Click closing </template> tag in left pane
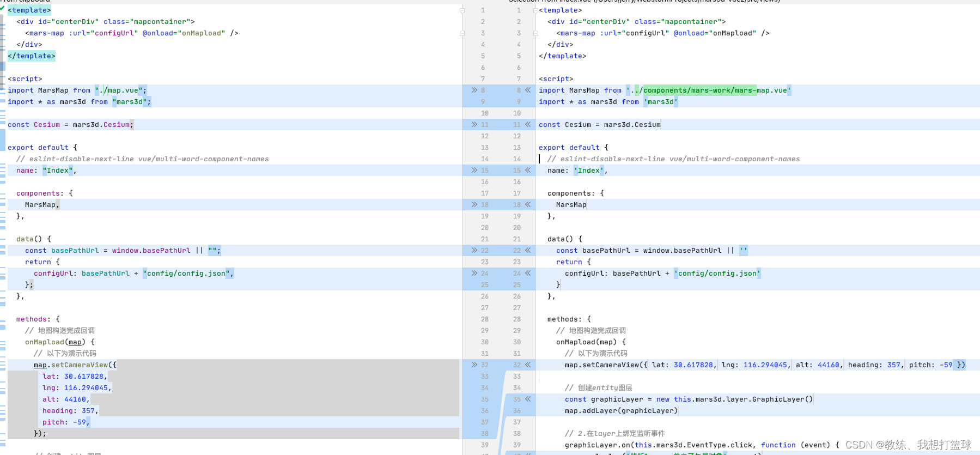The image size is (980, 455). pyautogui.click(x=32, y=56)
